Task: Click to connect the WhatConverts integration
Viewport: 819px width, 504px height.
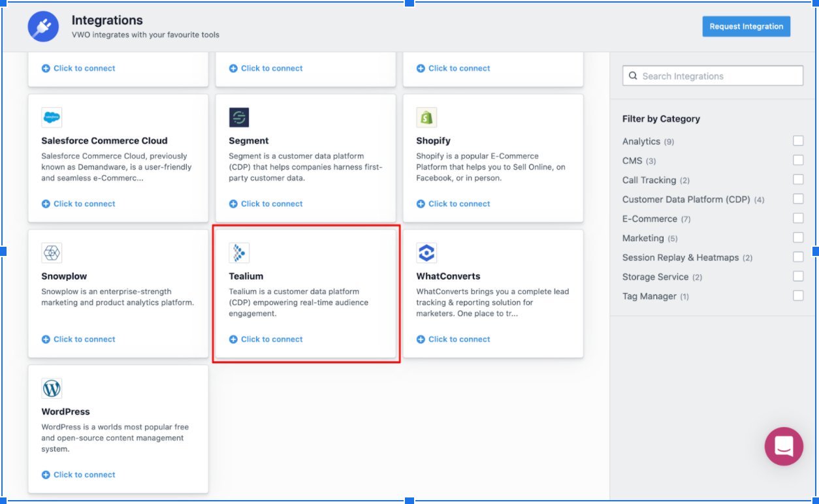Action: pos(453,339)
